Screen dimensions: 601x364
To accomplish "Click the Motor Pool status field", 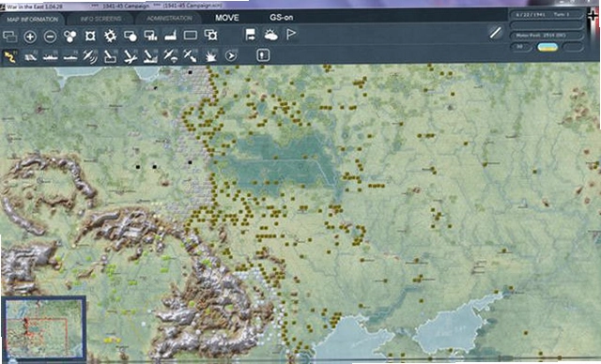I will pyautogui.click(x=547, y=36).
